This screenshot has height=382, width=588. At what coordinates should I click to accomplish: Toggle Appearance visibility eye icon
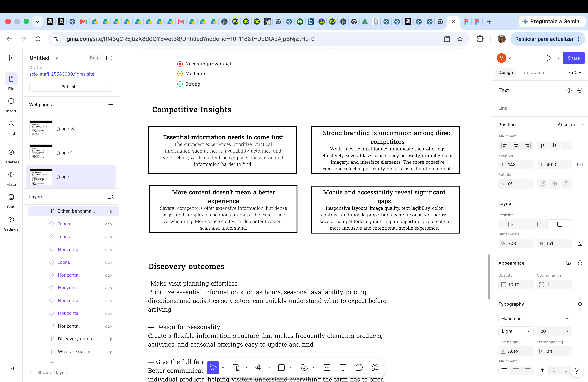[x=568, y=263]
